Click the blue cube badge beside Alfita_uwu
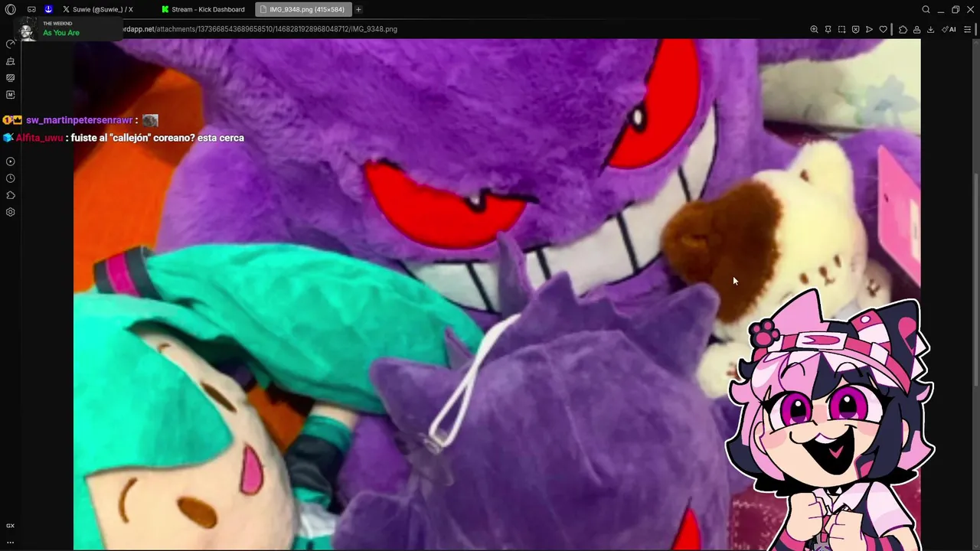This screenshot has height=551, width=980. point(8,138)
